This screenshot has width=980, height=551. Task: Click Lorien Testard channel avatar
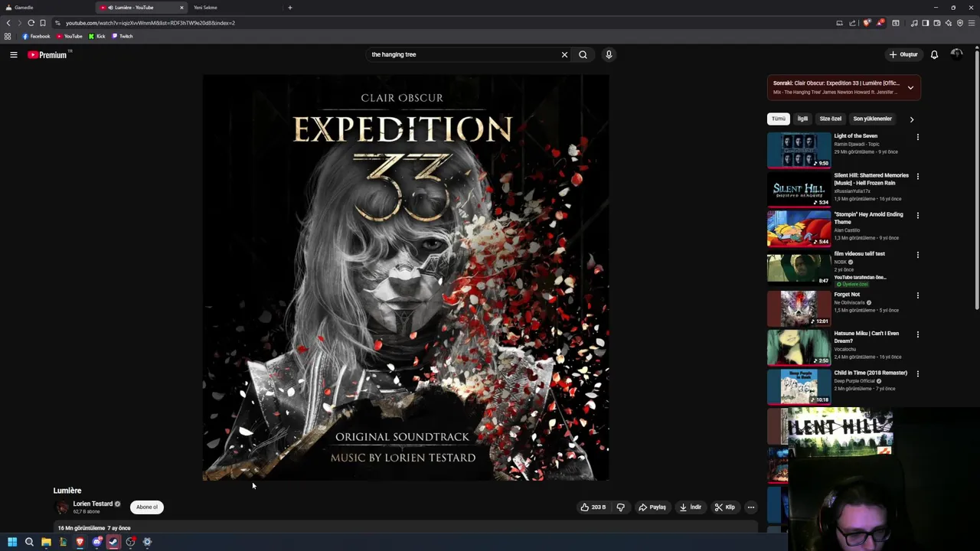coord(62,507)
